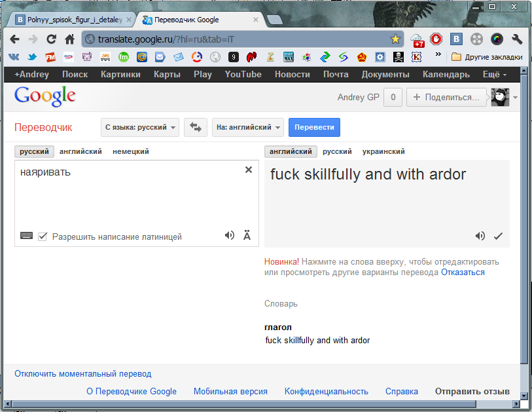Viewport: 532px width, 412px height.
Task: Expand the Ещё menu in the top bar
Action: click(495, 75)
